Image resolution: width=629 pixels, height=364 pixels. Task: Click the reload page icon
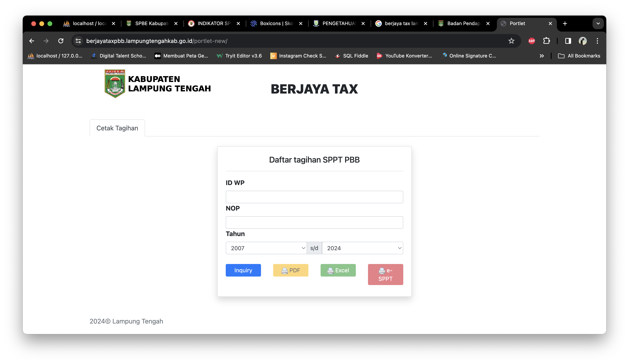61,41
